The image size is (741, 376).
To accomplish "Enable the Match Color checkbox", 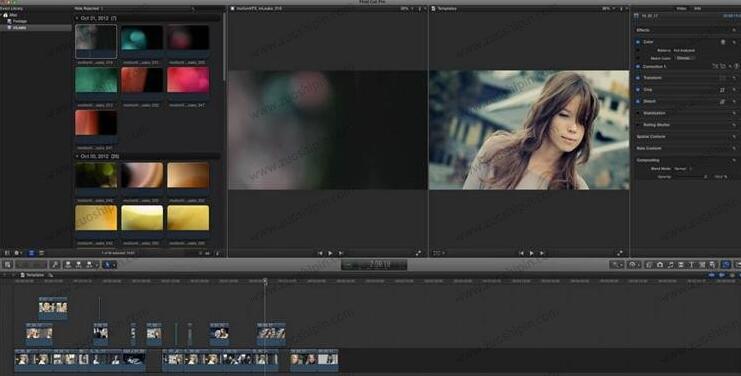I will coord(638,58).
